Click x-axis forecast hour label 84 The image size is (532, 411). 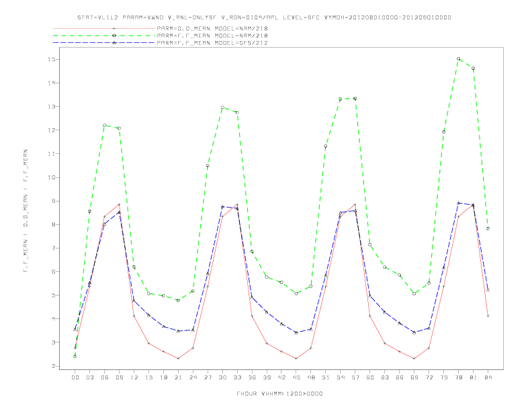pyautogui.click(x=488, y=377)
